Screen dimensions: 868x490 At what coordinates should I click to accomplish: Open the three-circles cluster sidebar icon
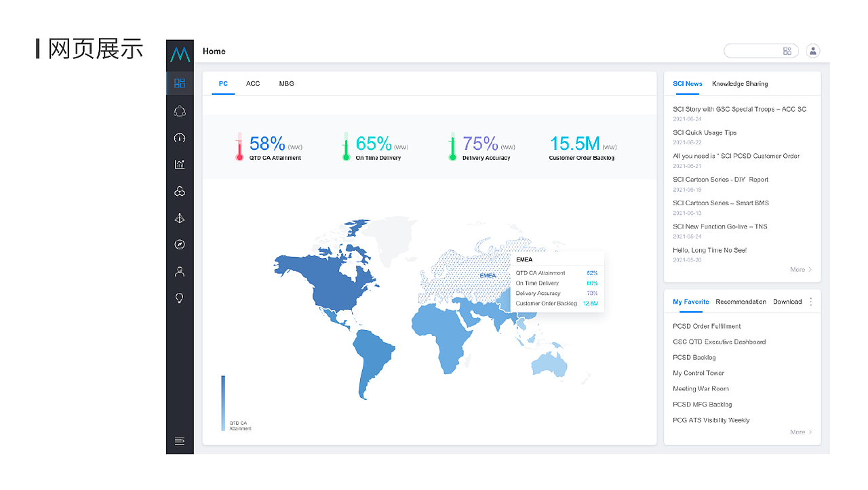[180, 191]
